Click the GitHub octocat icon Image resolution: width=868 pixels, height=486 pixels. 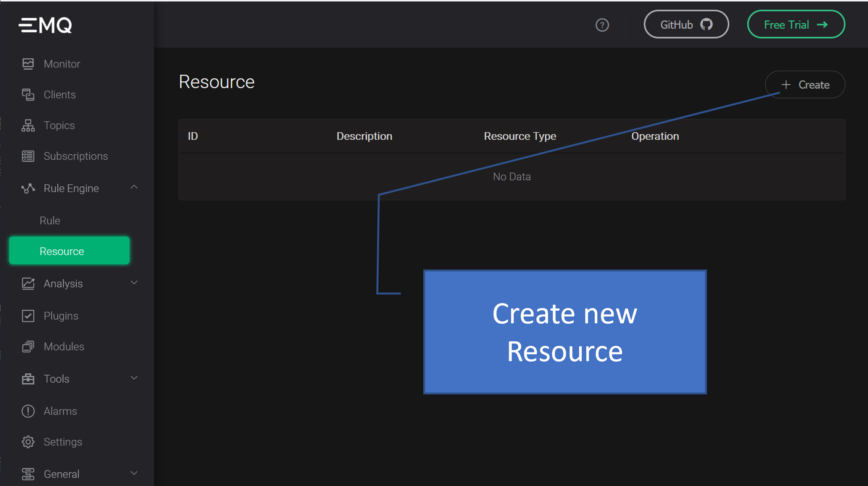click(x=706, y=24)
